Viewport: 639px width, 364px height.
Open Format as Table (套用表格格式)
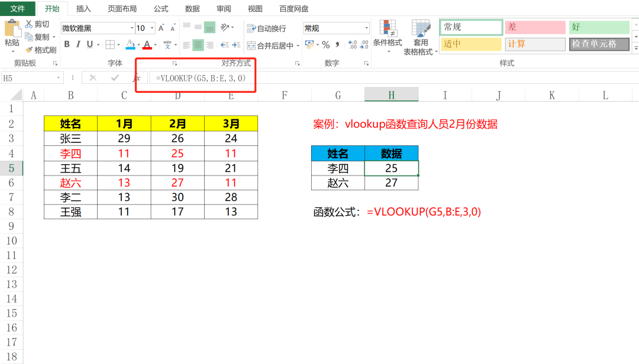tap(420, 37)
